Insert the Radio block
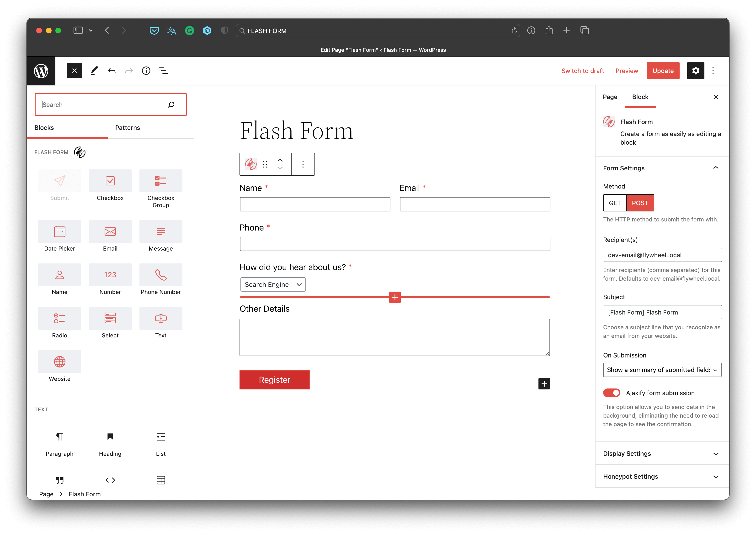Screen dimensions: 756x535 (60, 323)
